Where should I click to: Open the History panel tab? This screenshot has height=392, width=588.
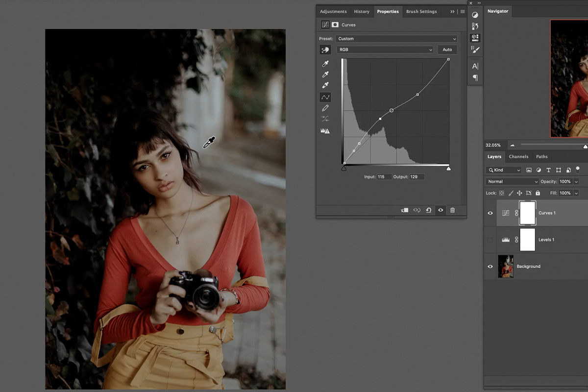click(x=361, y=11)
